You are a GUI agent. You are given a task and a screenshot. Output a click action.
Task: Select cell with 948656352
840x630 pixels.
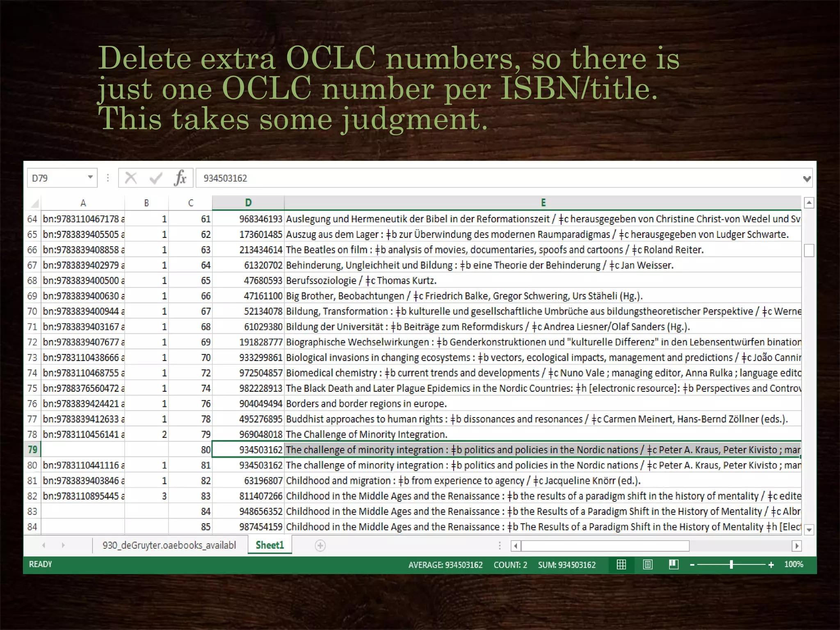click(x=248, y=511)
